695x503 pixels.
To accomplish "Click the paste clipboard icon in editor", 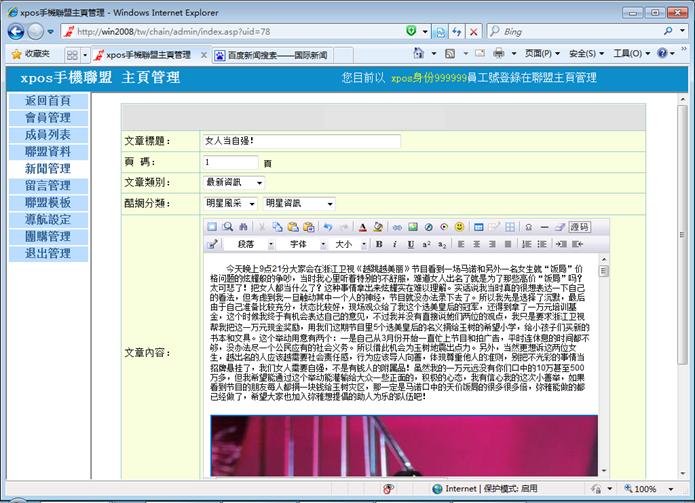I will click(x=293, y=227).
